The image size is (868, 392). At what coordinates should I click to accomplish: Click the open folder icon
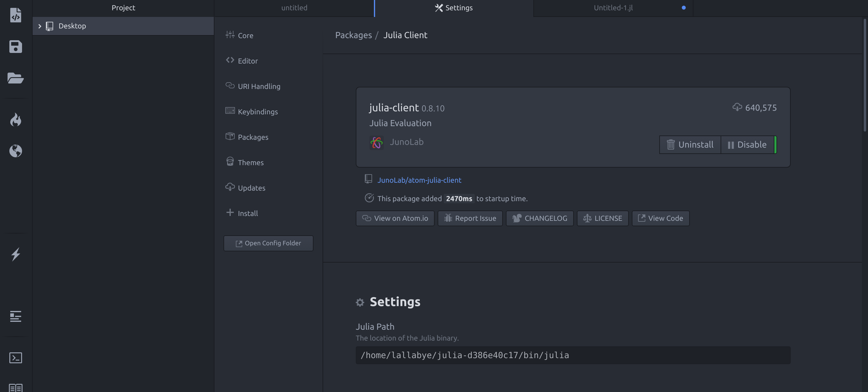point(15,78)
